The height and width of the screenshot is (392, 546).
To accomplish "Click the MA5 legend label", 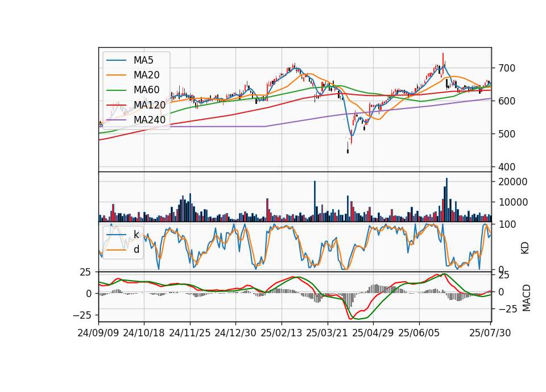I will 143,60.
